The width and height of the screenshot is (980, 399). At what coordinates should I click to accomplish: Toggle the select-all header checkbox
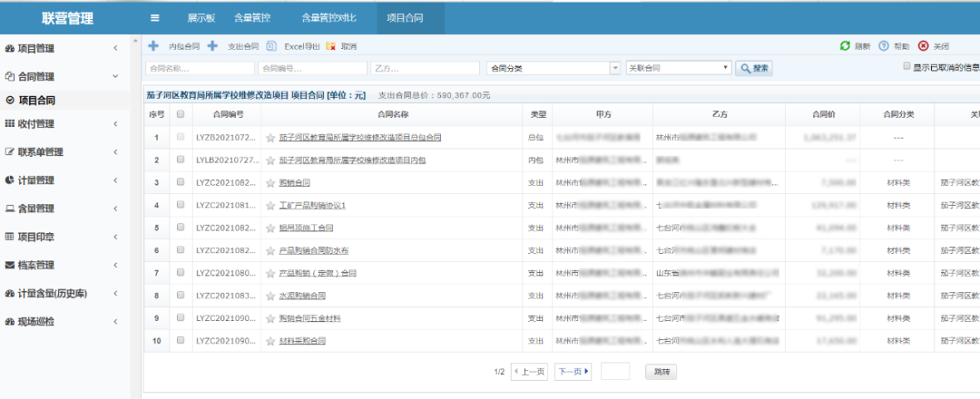click(181, 114)
